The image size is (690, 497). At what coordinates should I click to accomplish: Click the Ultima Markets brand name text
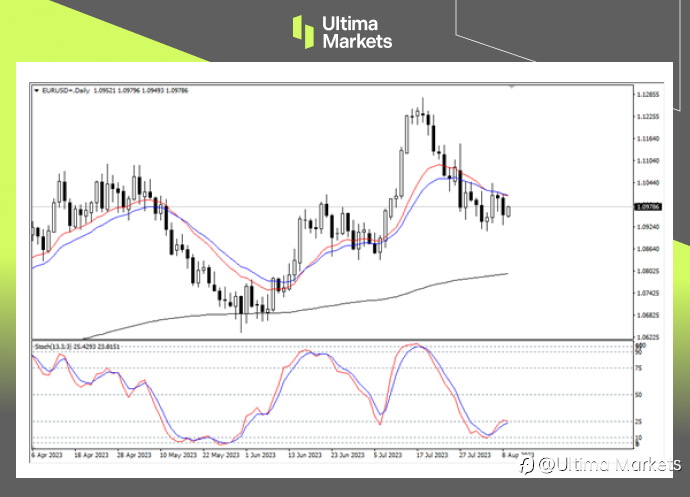pos(357,32)
